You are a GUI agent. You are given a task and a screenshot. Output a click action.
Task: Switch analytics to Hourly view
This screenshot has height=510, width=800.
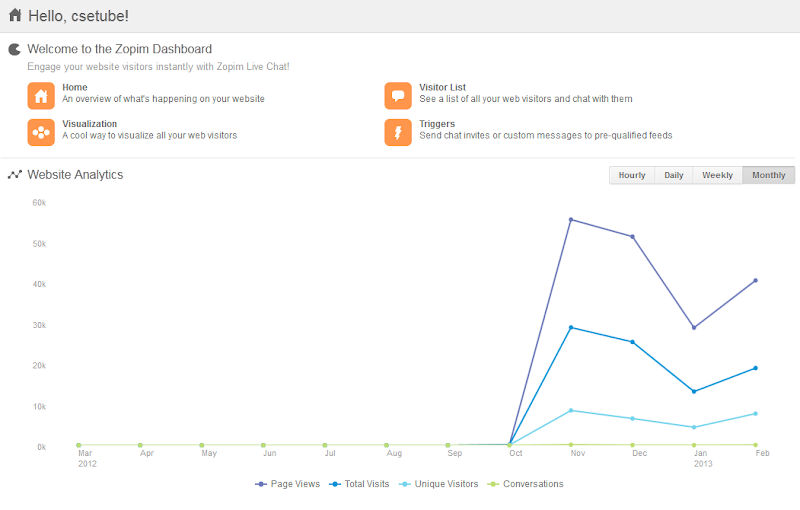coord(632,175)
